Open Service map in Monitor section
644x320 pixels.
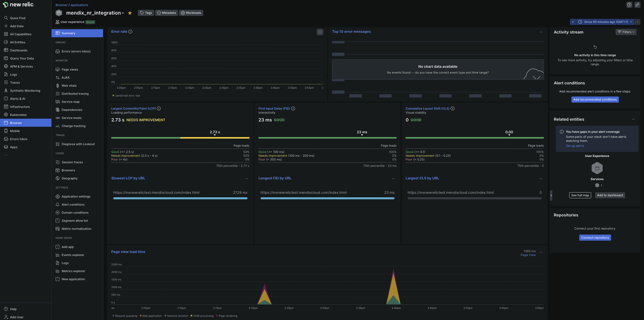click(x=70, y=102)
